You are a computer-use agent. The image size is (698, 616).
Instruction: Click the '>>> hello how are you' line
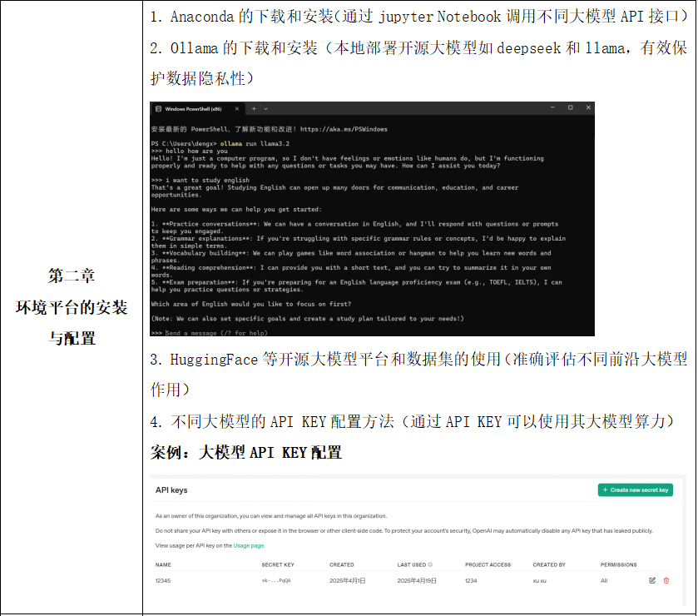coord(189,151)
